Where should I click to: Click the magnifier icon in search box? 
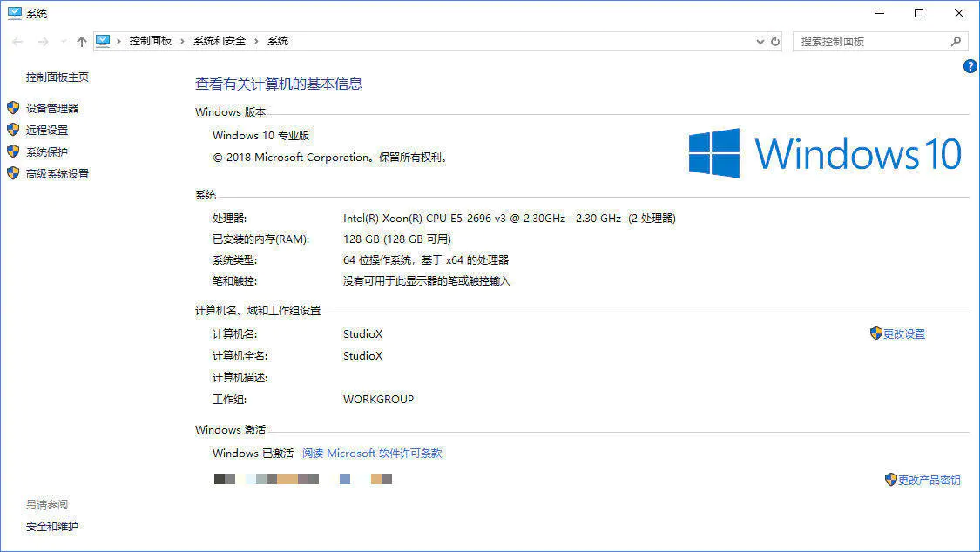click(x=956, y=41)
